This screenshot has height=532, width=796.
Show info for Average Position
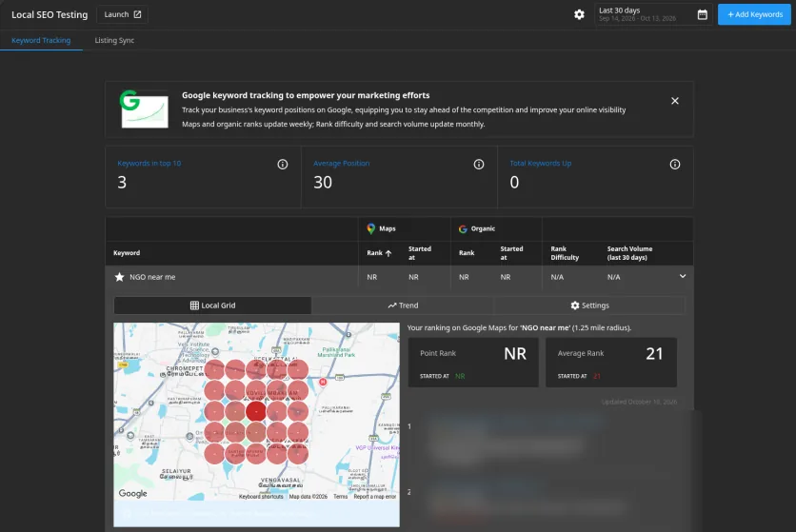479,164
